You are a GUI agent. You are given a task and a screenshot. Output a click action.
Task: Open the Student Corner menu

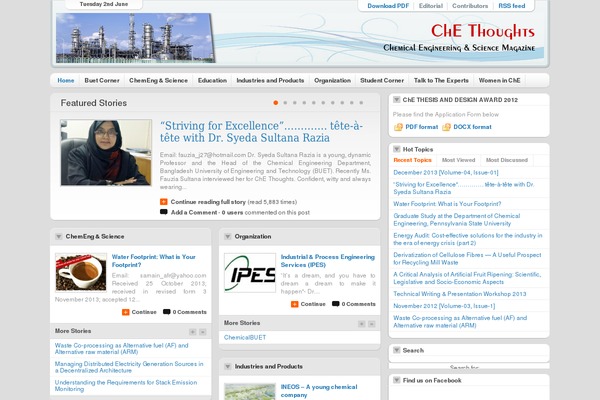[382, 80]
